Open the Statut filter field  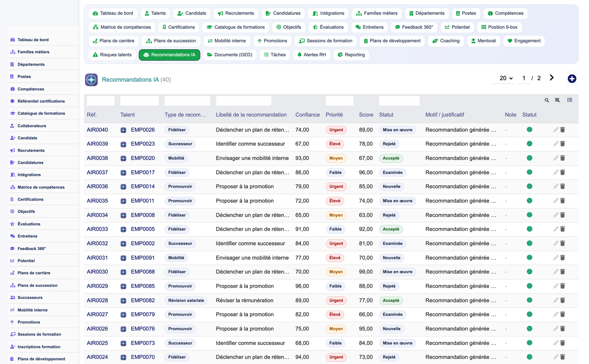pos(399,101)
